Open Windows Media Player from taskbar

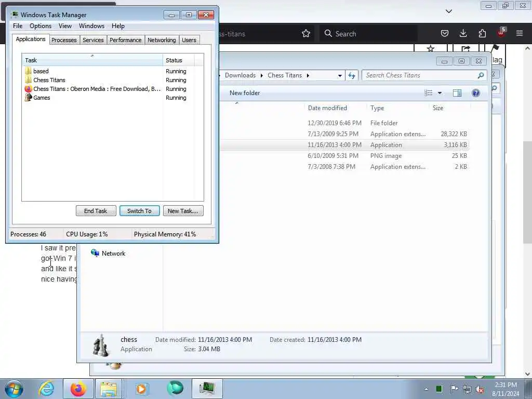click(x=141, y=389)
